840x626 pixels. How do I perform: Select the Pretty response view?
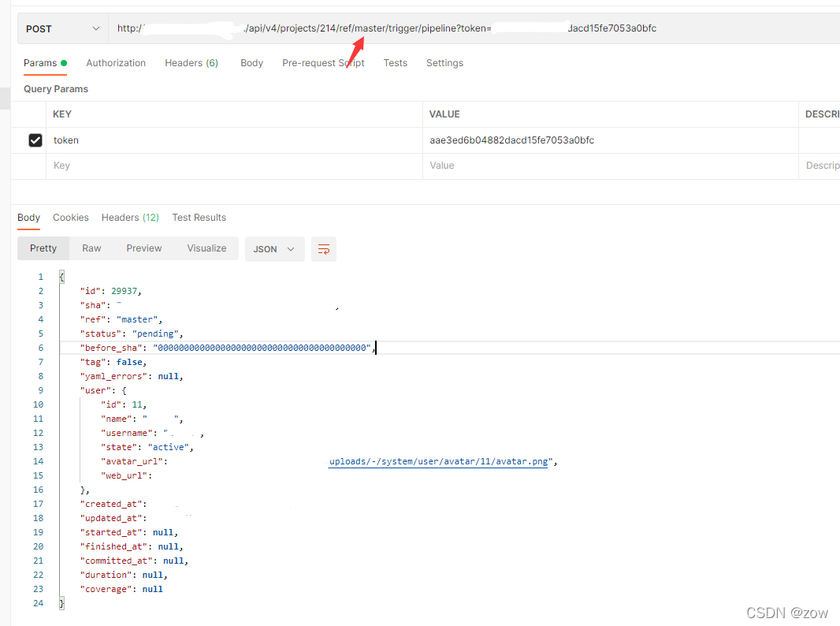[x=43, y=248]
